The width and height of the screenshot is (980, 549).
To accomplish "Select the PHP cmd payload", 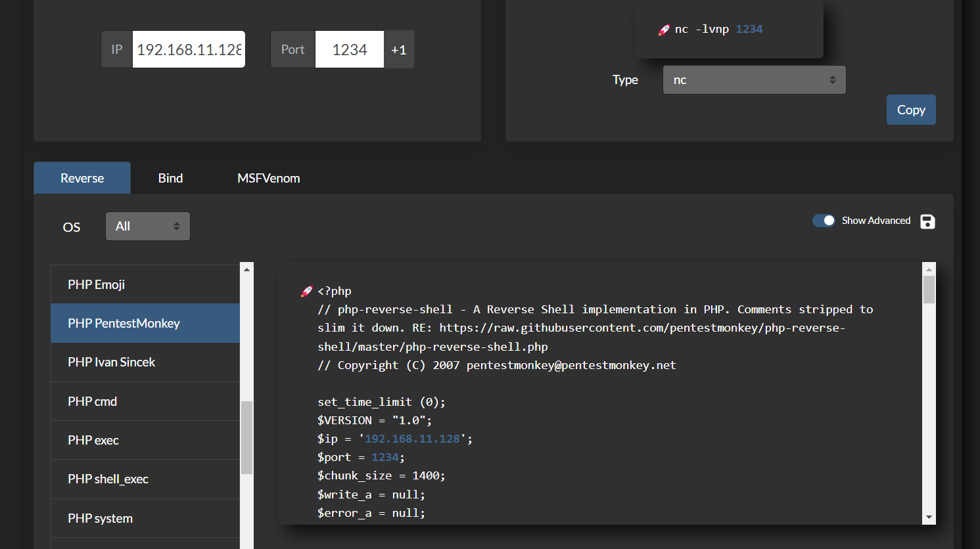I will 145,401.
